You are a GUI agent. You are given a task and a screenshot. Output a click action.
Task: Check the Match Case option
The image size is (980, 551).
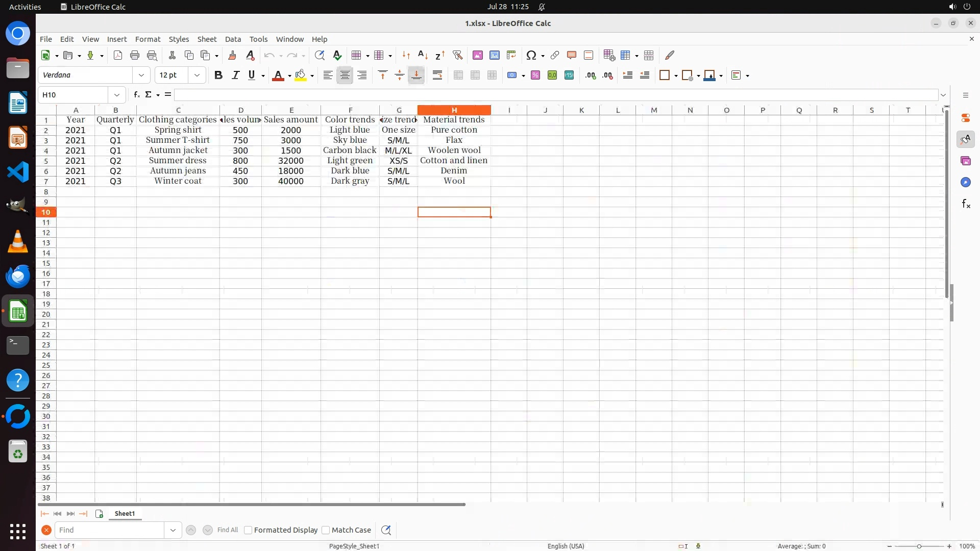[326, 530]
